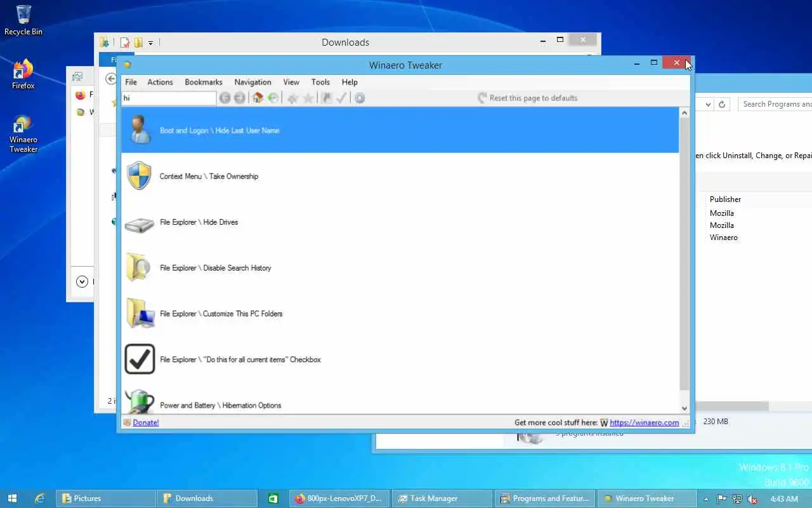This screenshot has height=508, width=812.
Task: Click the Downloads window properties quick-access icon
Action: coord(125,43)
